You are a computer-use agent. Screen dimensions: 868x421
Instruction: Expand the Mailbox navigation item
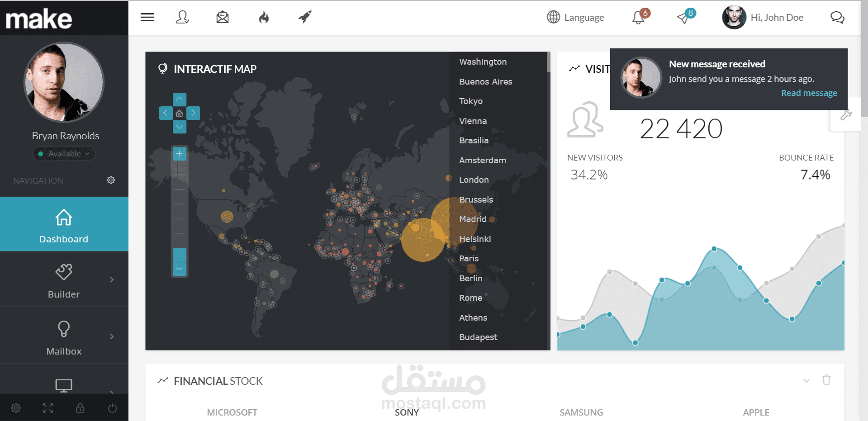coord(64,336)
